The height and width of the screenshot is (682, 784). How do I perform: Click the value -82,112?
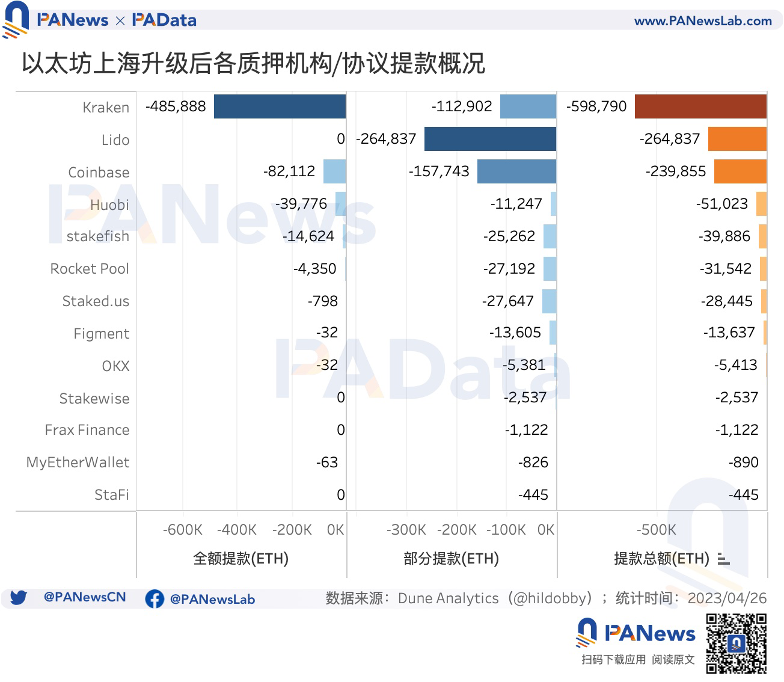click(289, 171)
